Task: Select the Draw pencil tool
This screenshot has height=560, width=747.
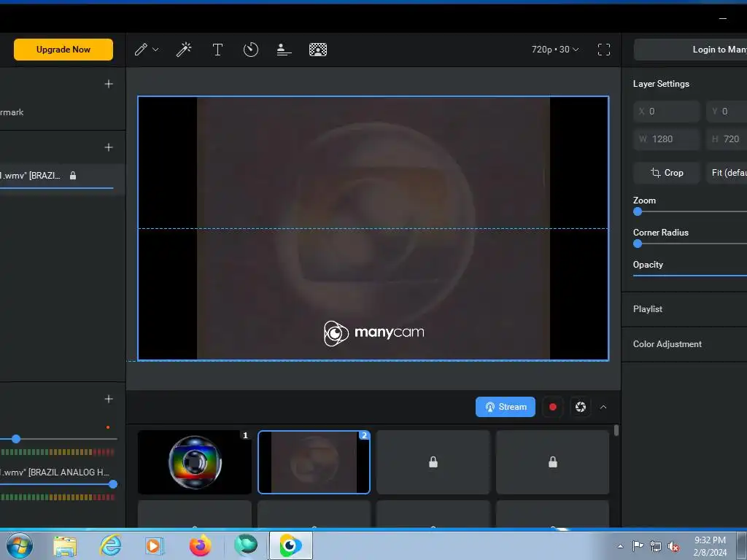Action: (141, 50)
